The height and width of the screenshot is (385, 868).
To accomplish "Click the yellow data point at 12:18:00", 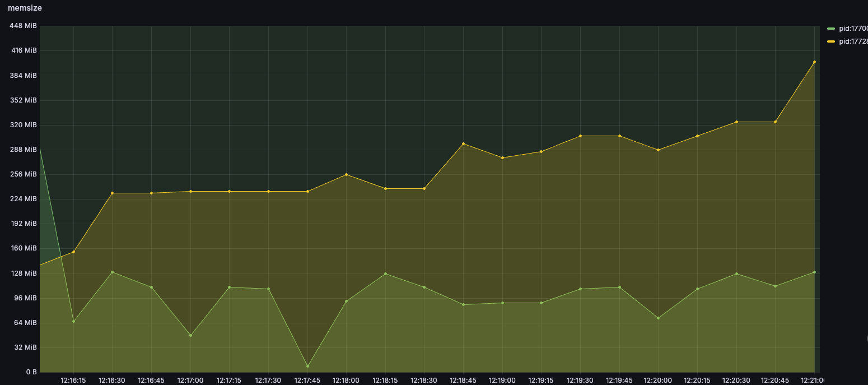I will point(346,175).
